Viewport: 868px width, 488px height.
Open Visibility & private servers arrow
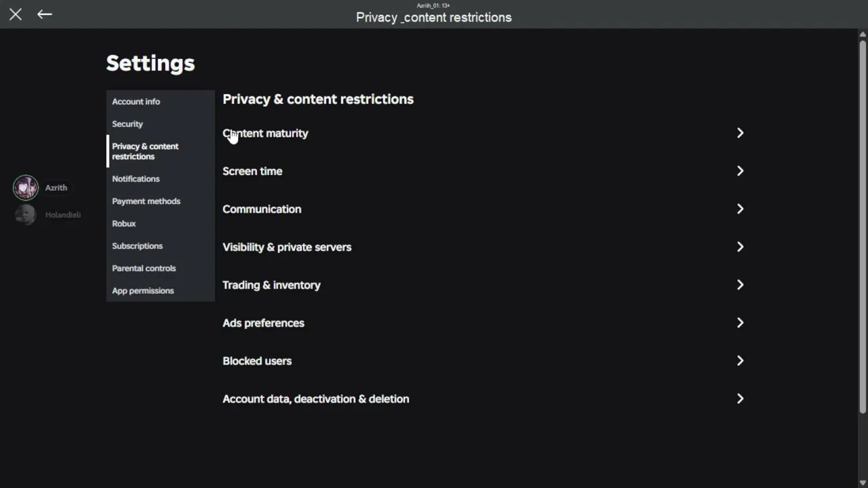point(740,247)
